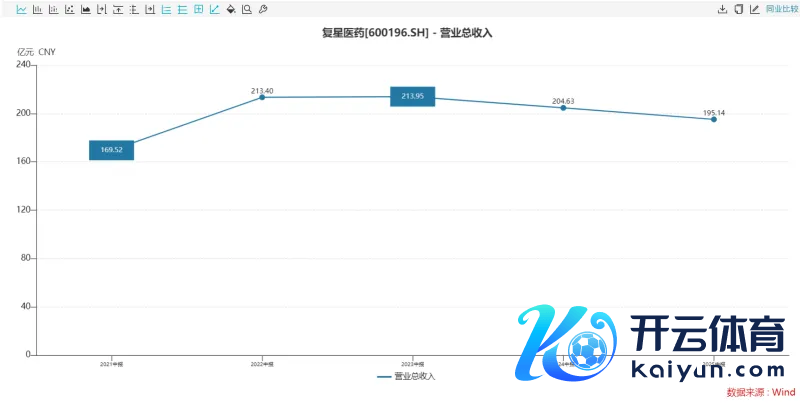The width and height of the screenshot is (800, 403).
Task: Click the 195.14 data point marker
Action: pos(714,119)
